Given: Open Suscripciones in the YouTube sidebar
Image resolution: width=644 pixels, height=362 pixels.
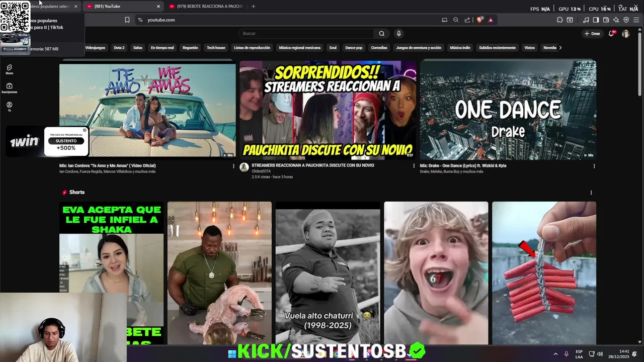Looking at the screenshot, I should (x=9, y=88).
